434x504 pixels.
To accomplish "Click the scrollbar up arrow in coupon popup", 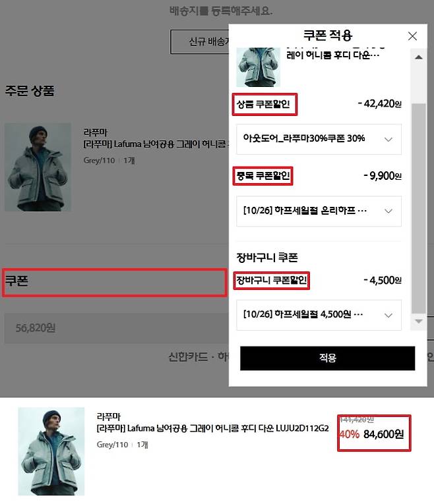I will click(x=419, y=57).
